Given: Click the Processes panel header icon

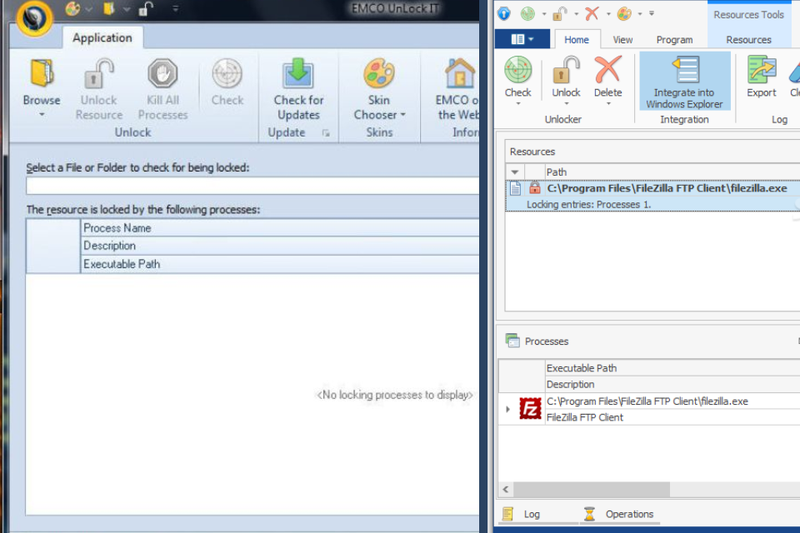Looking at the screenshot, I should (512, 340).
